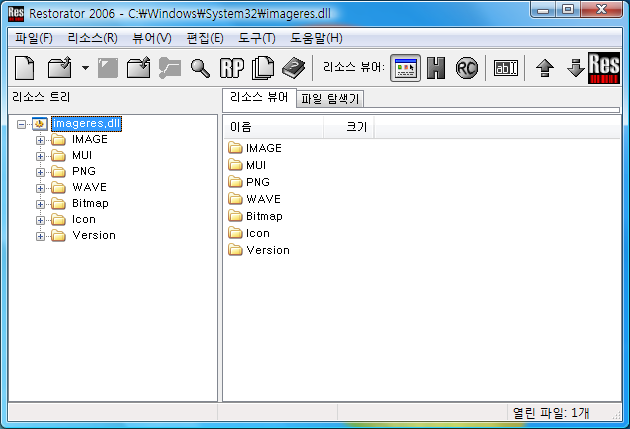Screen dimensions: 630x429
Task: Click the Open file toolbar icon
Action: (59, 68)
